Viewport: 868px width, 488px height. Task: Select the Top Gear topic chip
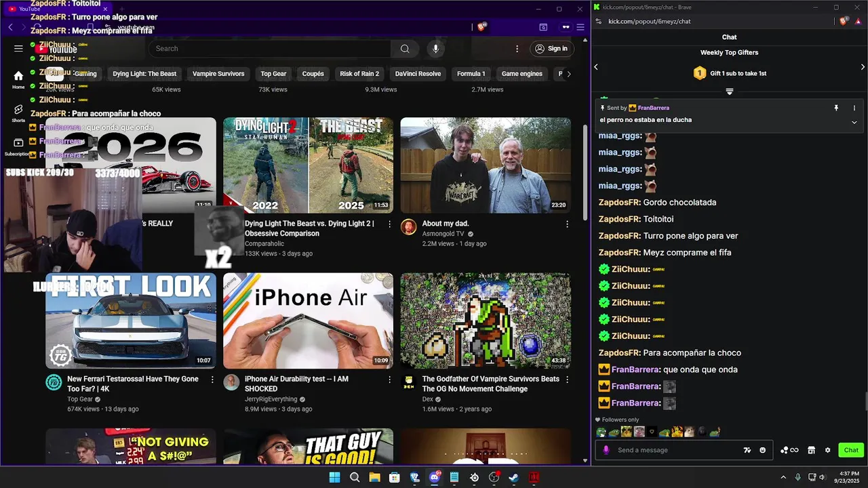pyautogui.click(x=273, y=74)
